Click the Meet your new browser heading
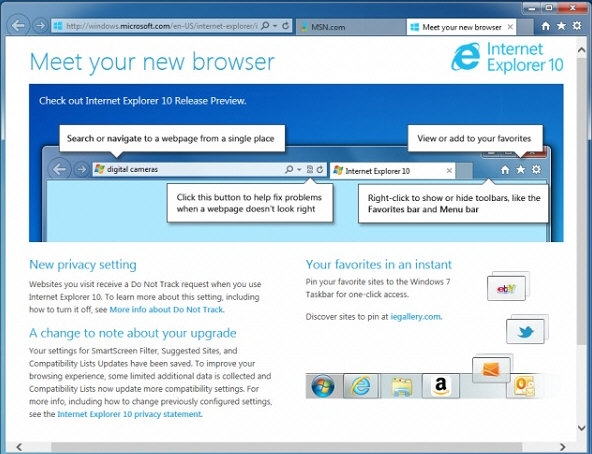 152,62
